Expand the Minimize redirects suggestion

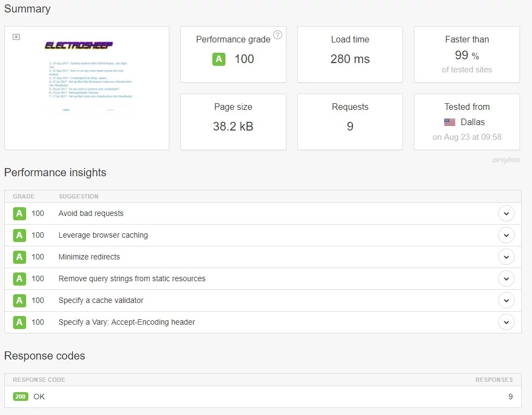click(x=506, y=257)
